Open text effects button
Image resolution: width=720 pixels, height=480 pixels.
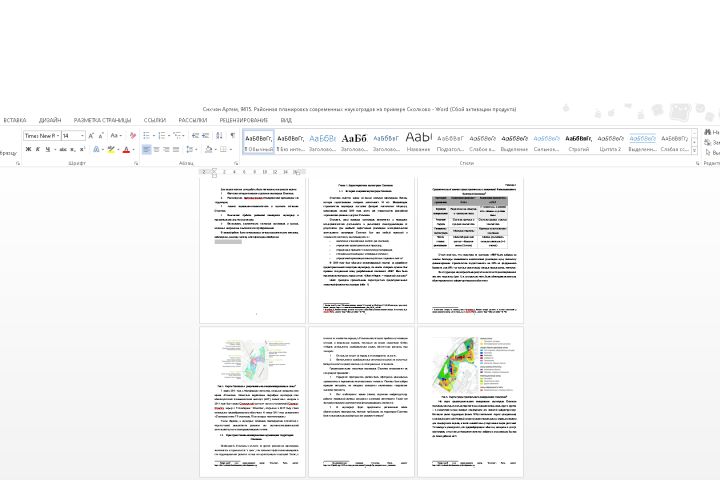[96, 149]
